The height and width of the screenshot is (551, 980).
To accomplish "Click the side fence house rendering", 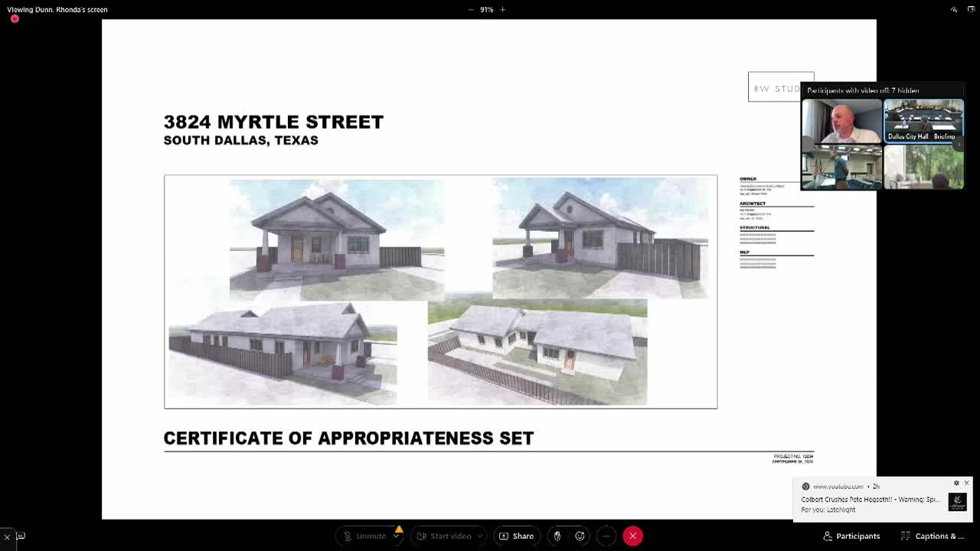I will coord(600,238).
